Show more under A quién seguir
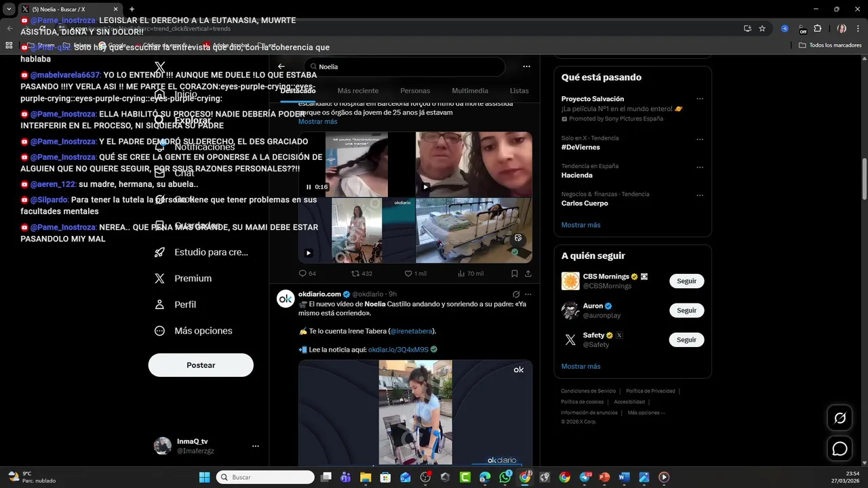Image resolution: width=868 pixels, height=488 pixels. (x=580, y=367)
